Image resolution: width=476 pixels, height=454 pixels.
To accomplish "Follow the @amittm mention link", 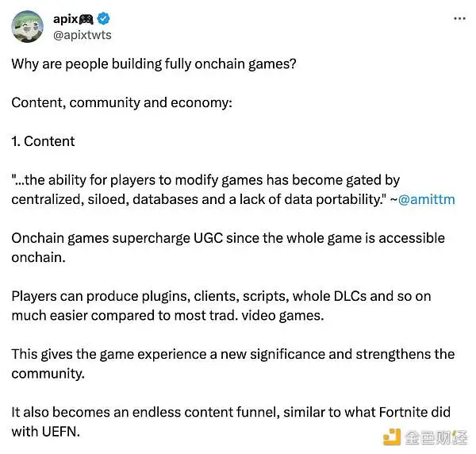I will coord(426,200).
